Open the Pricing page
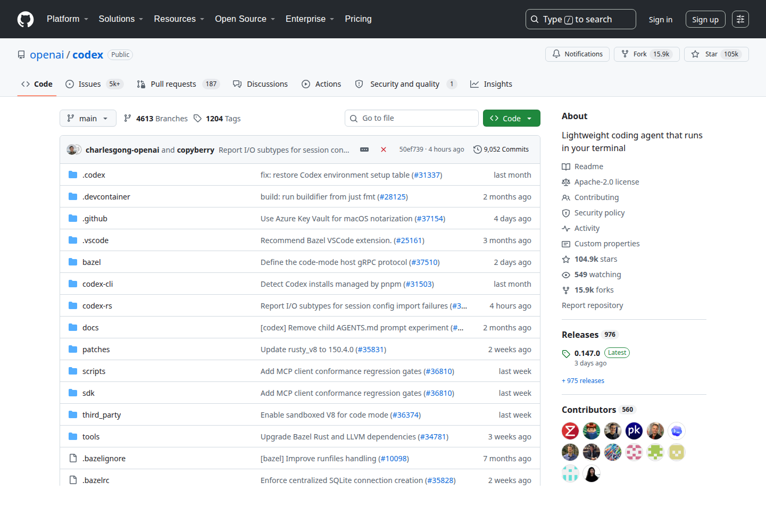The image size is (766, 532). 358,19
